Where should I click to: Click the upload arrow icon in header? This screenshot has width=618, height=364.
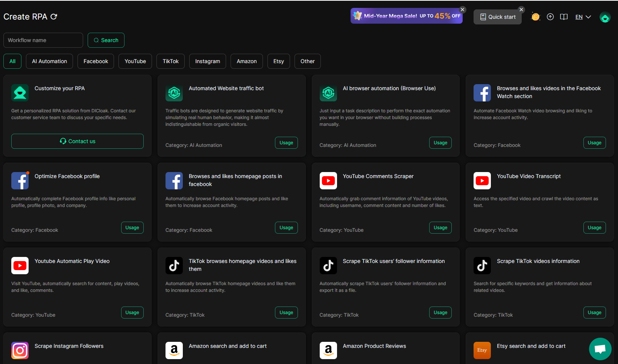[x=550, y=17]
